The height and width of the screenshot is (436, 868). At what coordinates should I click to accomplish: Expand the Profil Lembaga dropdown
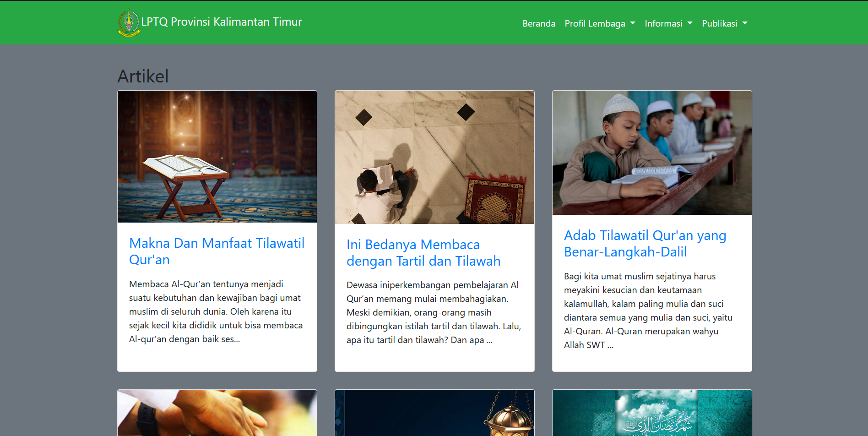click(x=600, y=23)
